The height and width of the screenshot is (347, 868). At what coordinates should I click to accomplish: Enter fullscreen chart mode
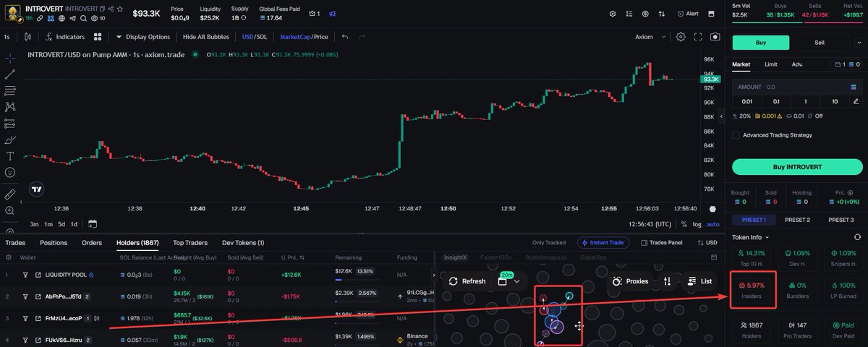tap(698, 37)
